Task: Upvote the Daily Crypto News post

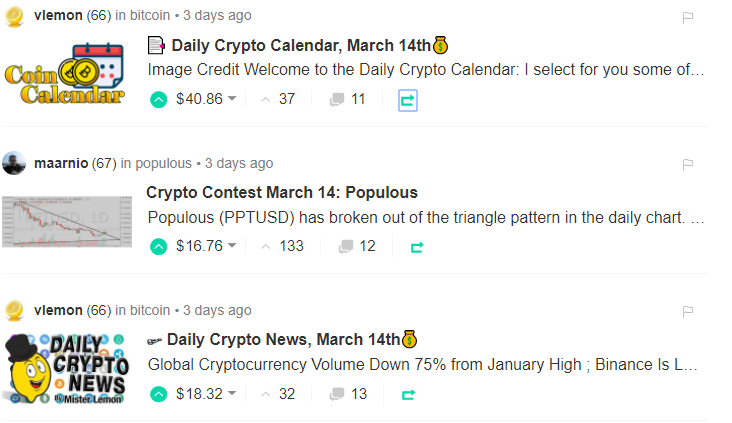Action: [x=158, y=394]
